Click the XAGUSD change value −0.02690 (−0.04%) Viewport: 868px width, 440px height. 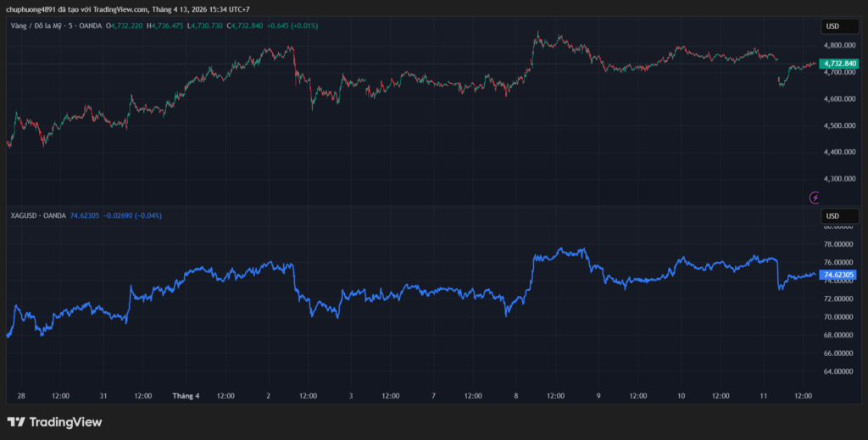132,215
